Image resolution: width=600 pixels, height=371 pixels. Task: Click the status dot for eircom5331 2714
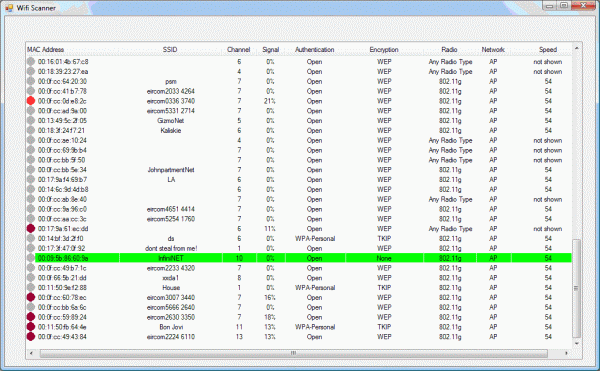[x=31, y=111]
